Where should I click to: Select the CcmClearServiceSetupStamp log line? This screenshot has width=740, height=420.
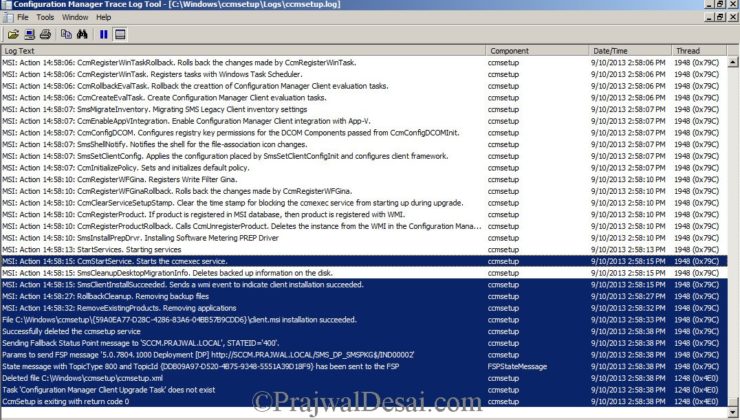363,203
